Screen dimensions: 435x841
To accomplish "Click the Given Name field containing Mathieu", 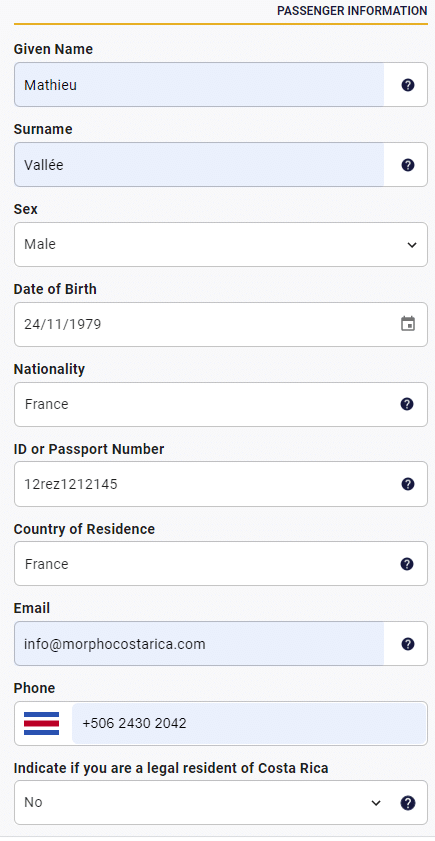I will tap(199, 85).
